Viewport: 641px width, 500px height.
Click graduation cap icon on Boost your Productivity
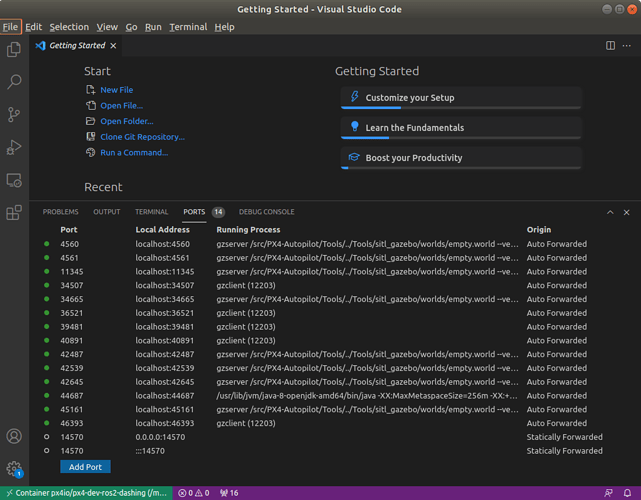coord(354,157)
